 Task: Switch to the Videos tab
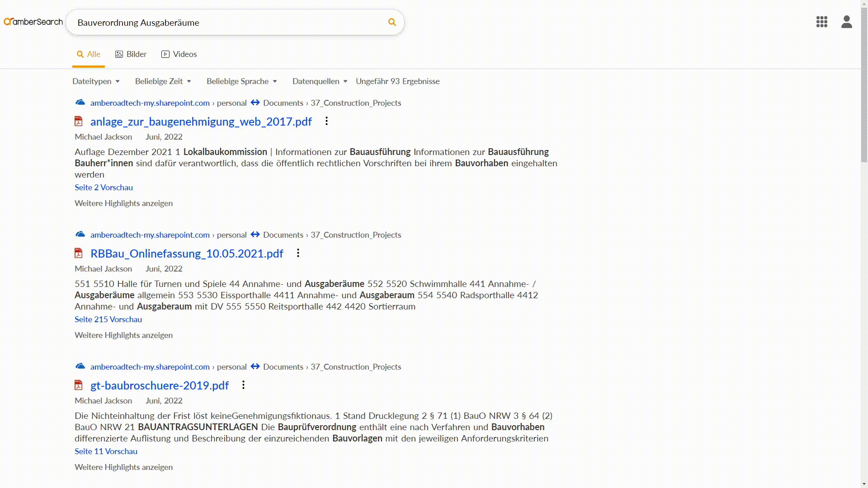coord(179,54)
